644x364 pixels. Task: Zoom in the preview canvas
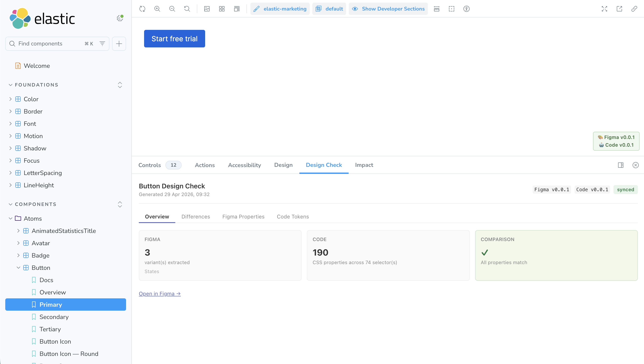tap(157, 9)
